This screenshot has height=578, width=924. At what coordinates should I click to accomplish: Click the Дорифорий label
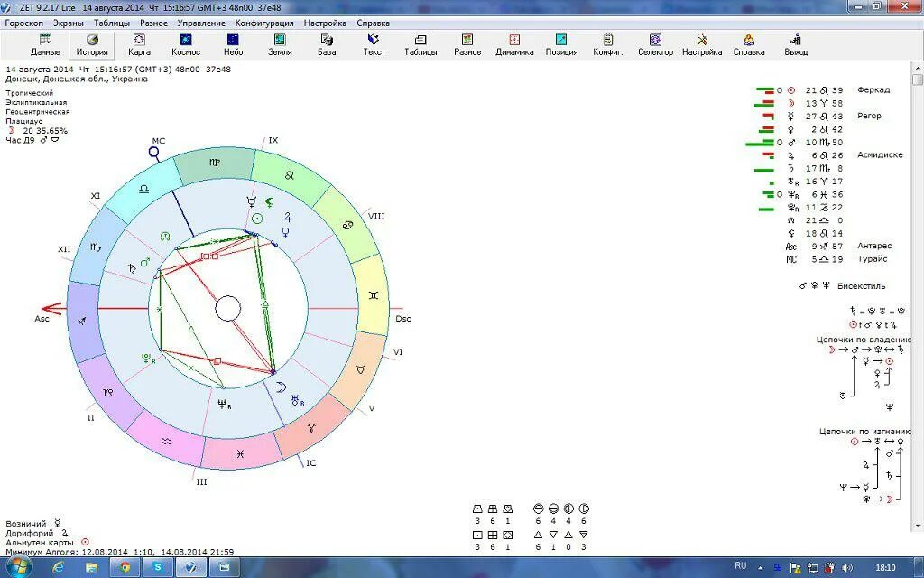click(30, 533)
